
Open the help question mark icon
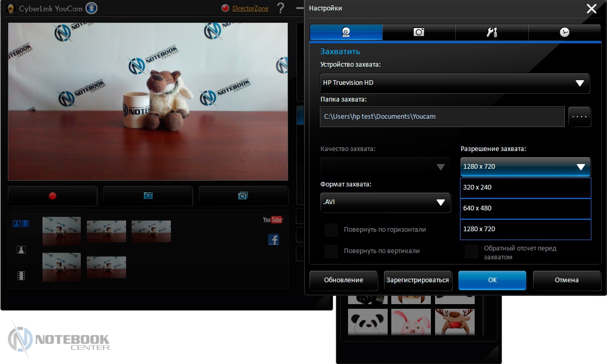tap(281, 8)
